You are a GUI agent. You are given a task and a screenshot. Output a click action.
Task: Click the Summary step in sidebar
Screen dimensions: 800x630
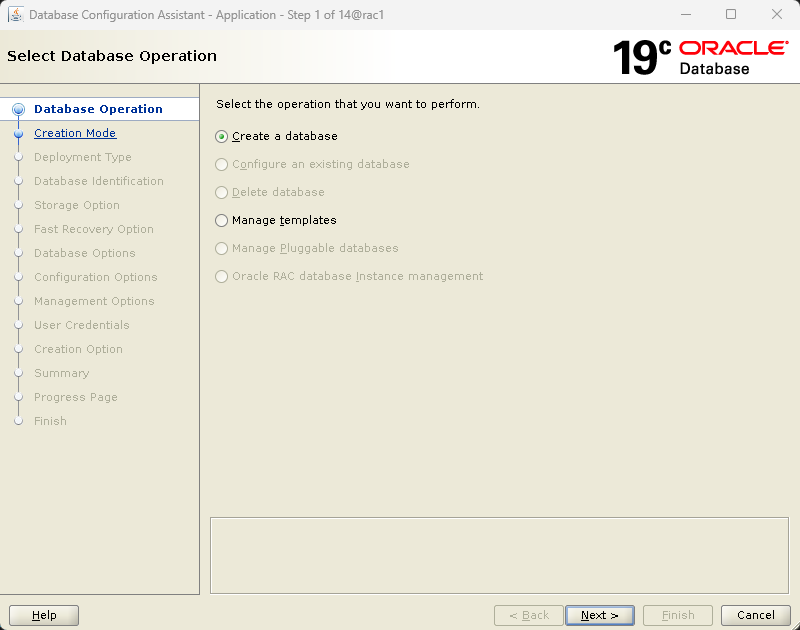click(x=61, y=373)
